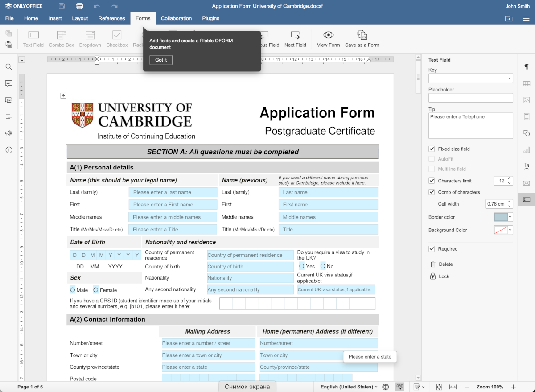Open paragraph settings in right sidebar
535x392 pixels.
(x=527, y=67)
